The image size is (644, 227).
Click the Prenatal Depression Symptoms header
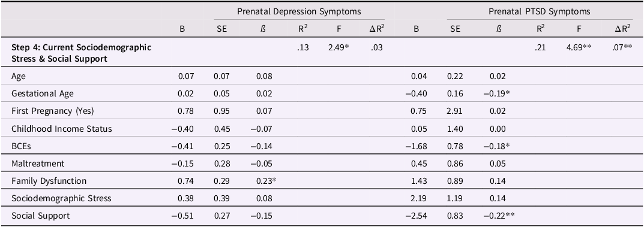point(299,11)
